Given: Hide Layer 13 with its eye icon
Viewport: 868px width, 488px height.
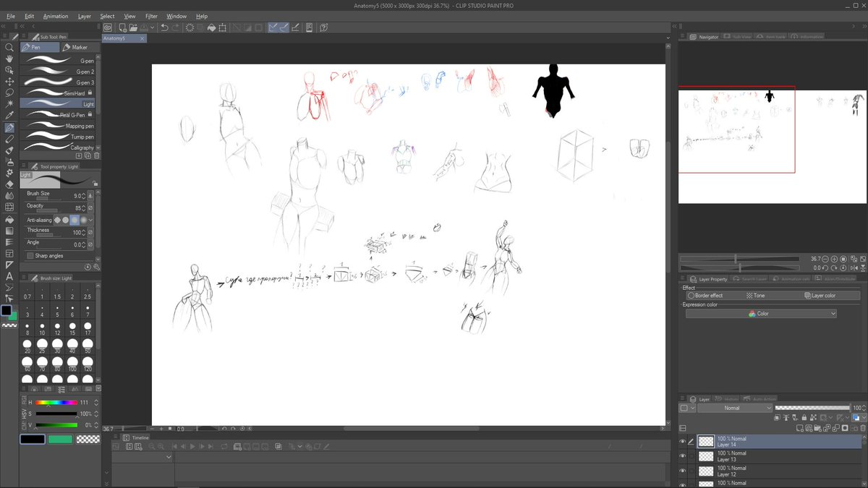Looking at the screenshot, I should [682, 456].
